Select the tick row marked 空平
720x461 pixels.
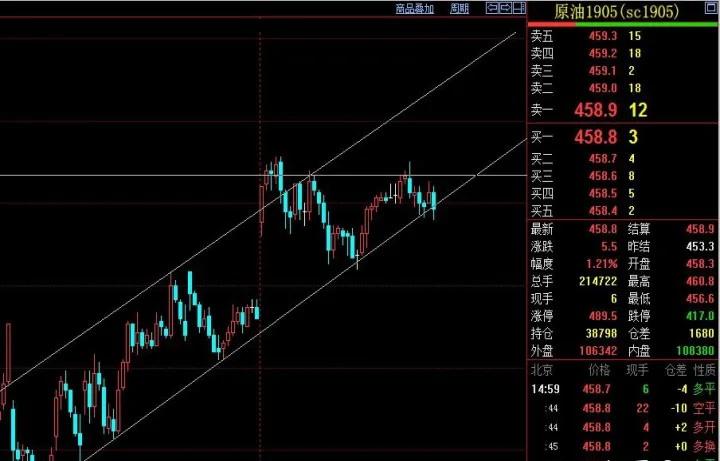point(623,408)
